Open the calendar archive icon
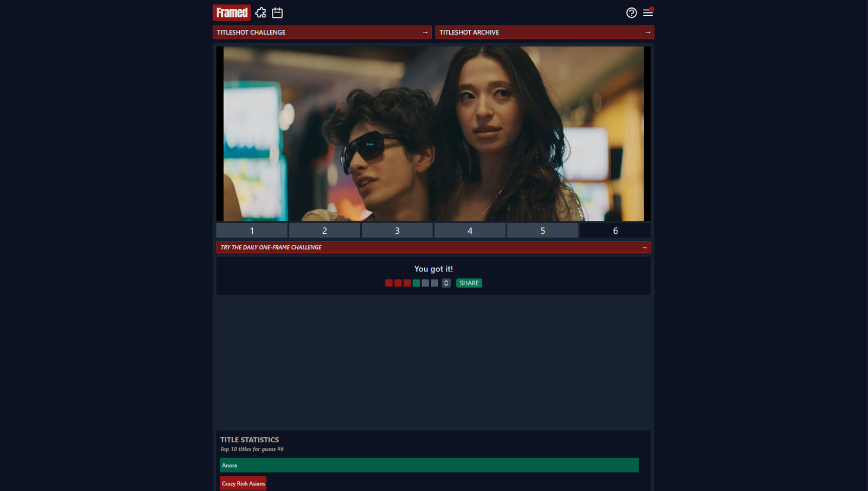Image resolution: width=868 pixels, height=491 pixels. pyautogui.click(x=277, y=12)
